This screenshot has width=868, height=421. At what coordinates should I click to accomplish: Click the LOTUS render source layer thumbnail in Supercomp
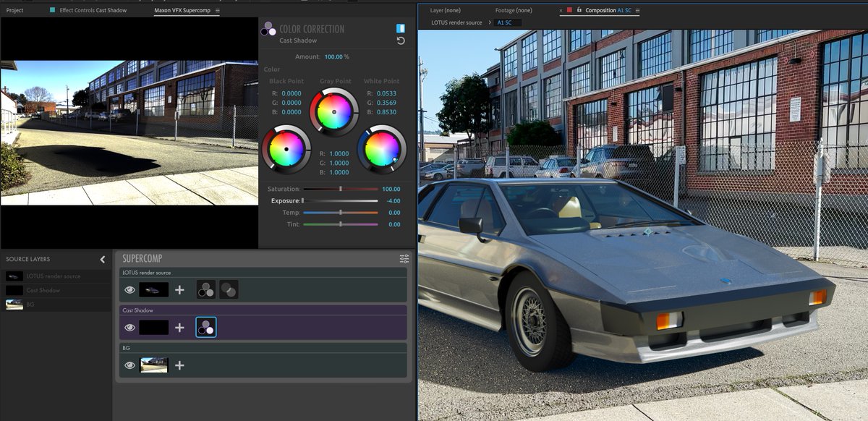pos(154,289)
